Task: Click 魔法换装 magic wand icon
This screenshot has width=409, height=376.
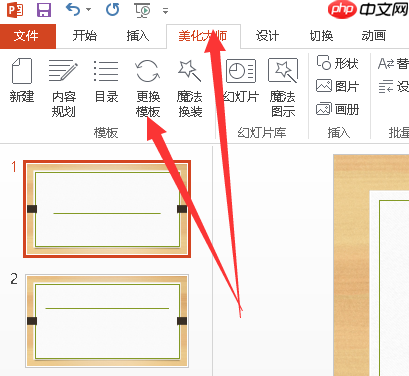Action: click(x=190, y=88)
